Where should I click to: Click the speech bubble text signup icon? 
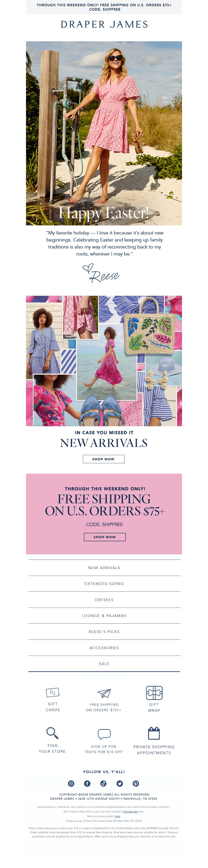(x=104, y=734)
